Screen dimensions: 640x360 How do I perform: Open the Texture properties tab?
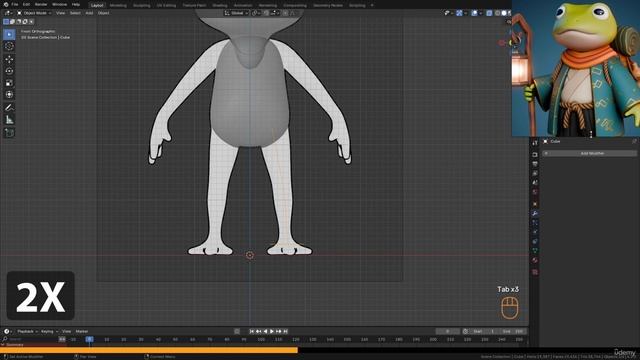[x=535, y=272]
